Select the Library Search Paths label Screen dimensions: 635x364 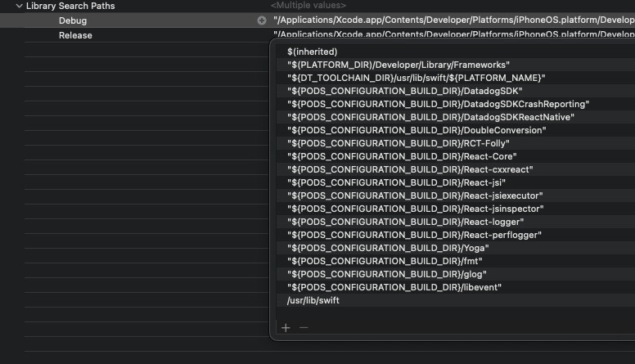tap(70, 6)
